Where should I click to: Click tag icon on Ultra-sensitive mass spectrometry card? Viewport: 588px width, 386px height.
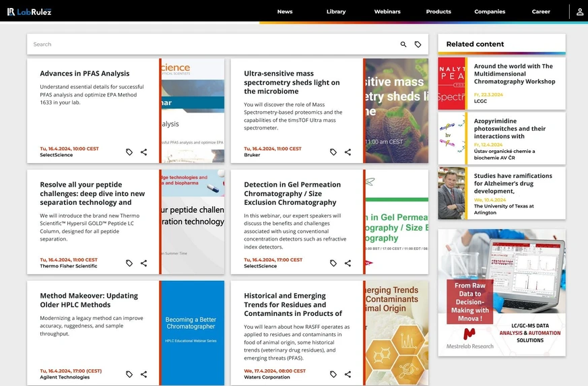(333, 152)
